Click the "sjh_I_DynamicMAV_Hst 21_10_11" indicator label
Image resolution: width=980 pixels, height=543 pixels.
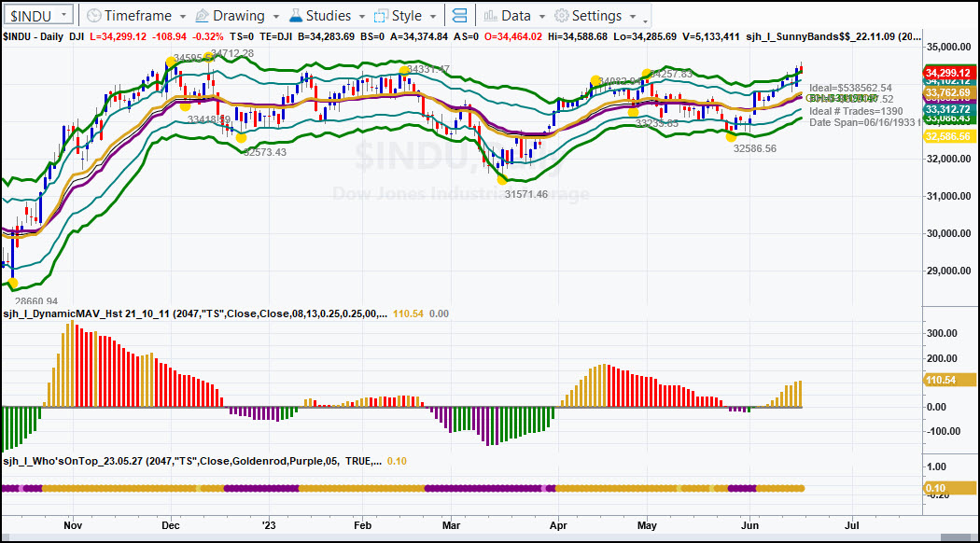[86, 313]
